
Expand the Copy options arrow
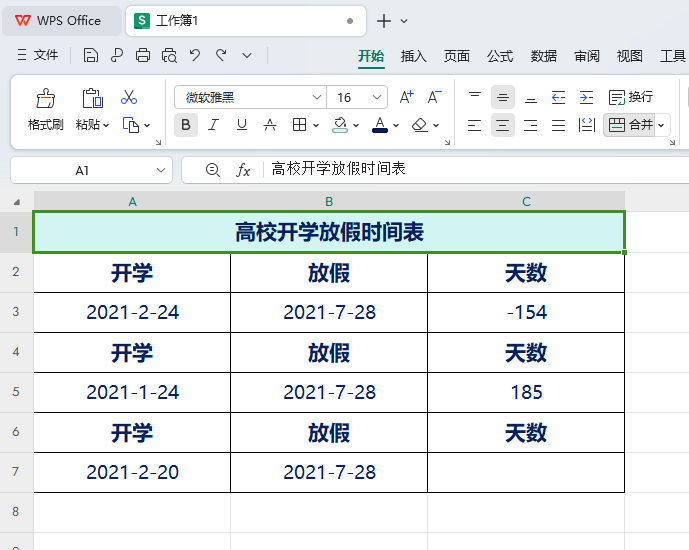[x=147, y=126]
